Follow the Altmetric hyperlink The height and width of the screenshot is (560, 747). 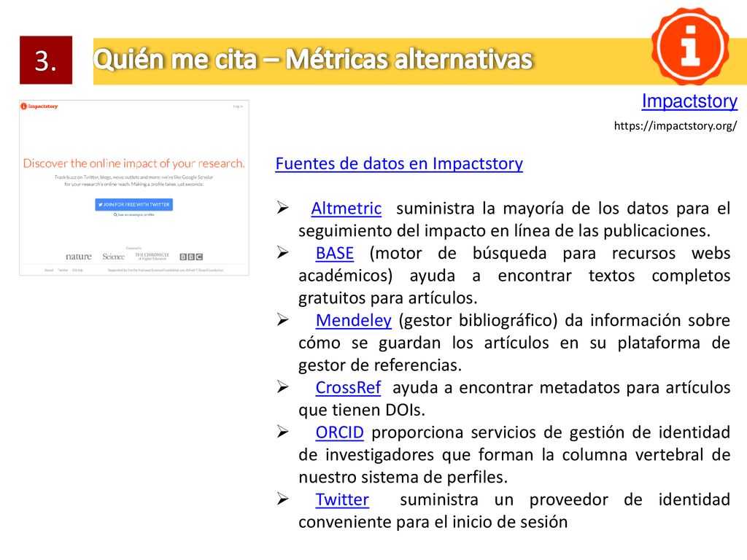coord(347,209)
